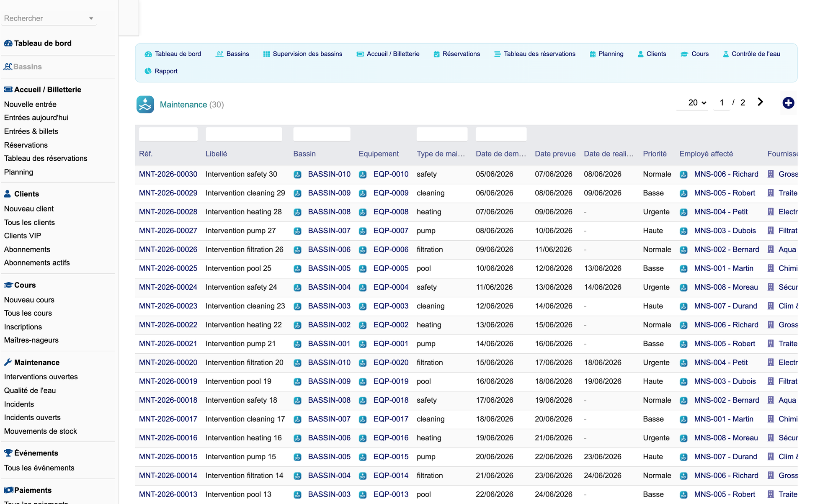Open record MNT-2026-00022
Viewport: 815px width, 504px height.
[x=168, y=325]
